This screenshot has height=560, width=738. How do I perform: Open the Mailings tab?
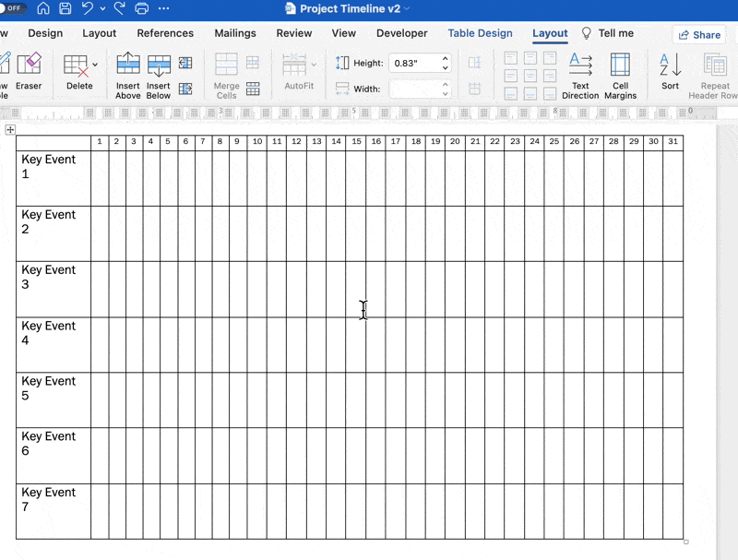tap(235, 33)
